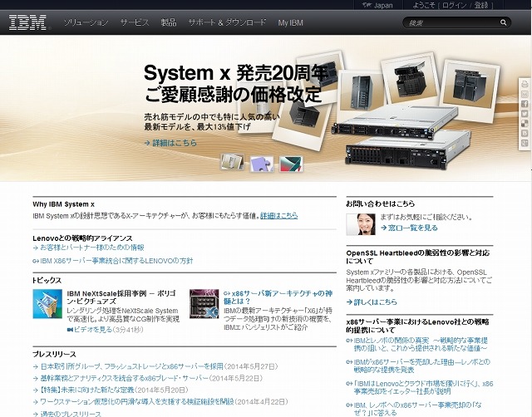This screenshot has width=532, height=417.
Task: Share the page on Facebook
Action: tap(525, 104)
